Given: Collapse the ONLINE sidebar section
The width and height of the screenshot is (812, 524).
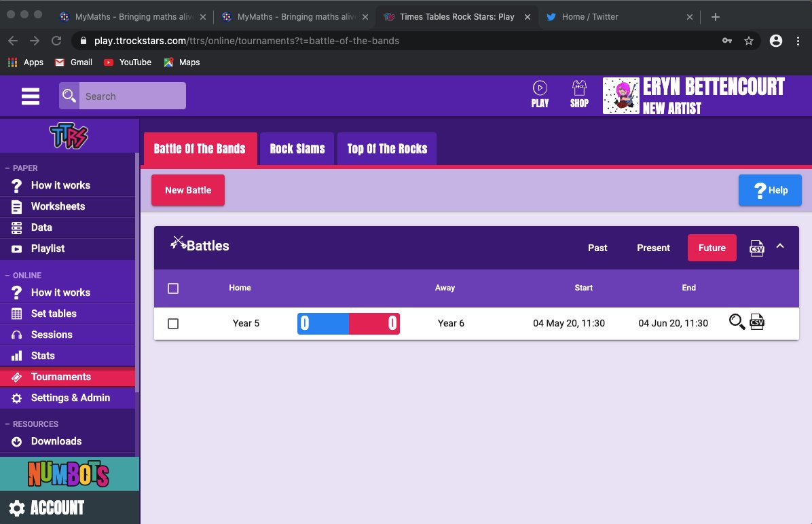Looking at the screenshot, I should 23,276.
